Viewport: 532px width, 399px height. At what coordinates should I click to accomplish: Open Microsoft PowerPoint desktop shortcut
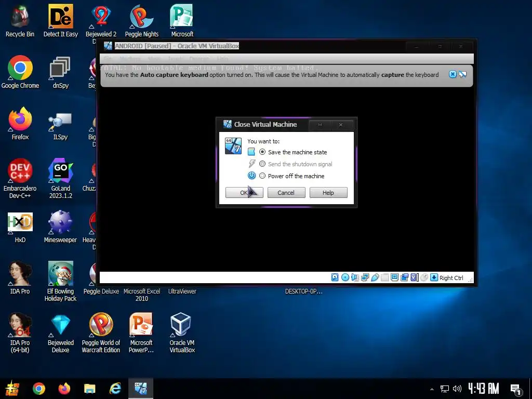click(x=141, y=333)
